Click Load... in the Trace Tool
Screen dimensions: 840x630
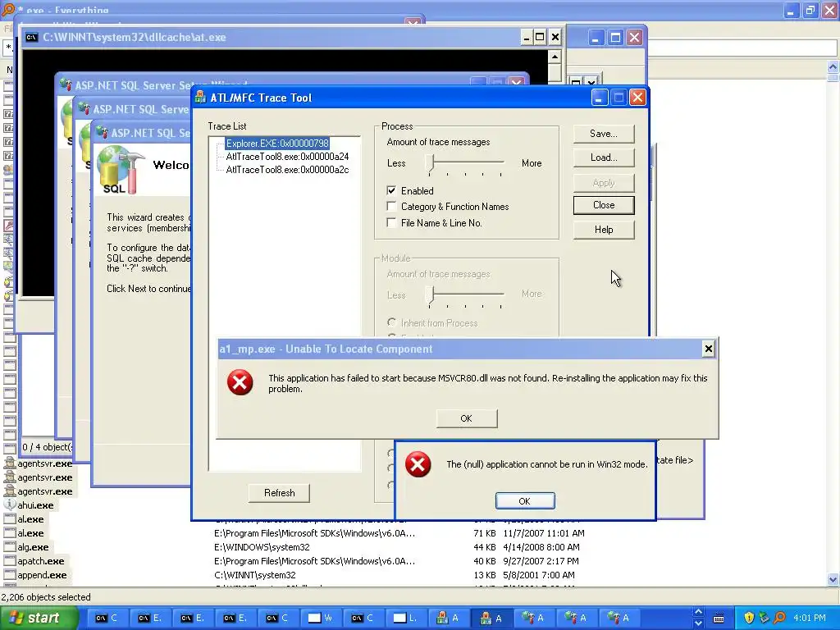(604, 157)
